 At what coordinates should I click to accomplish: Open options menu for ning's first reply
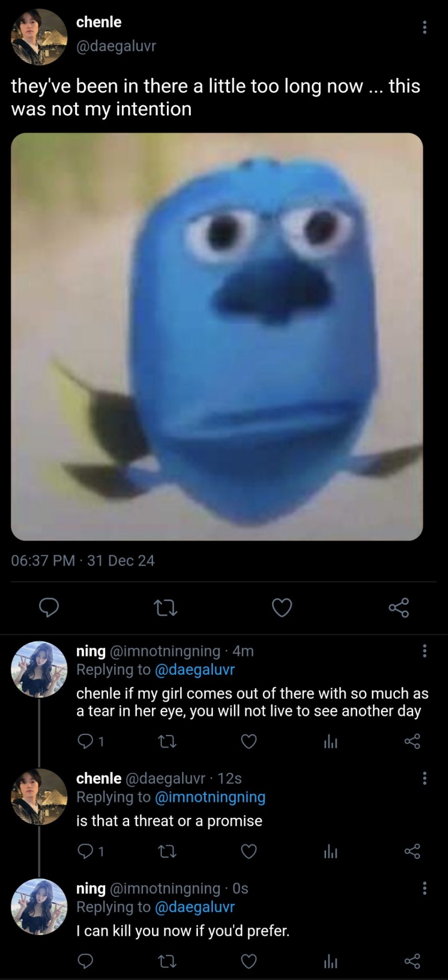[424, 651]
